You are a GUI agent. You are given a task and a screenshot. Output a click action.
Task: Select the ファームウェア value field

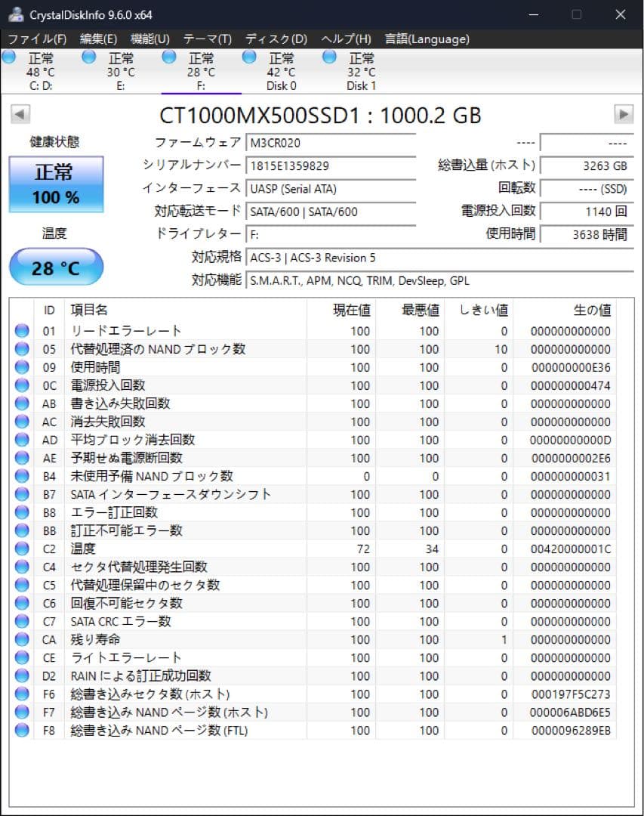[x=331, y=141]
